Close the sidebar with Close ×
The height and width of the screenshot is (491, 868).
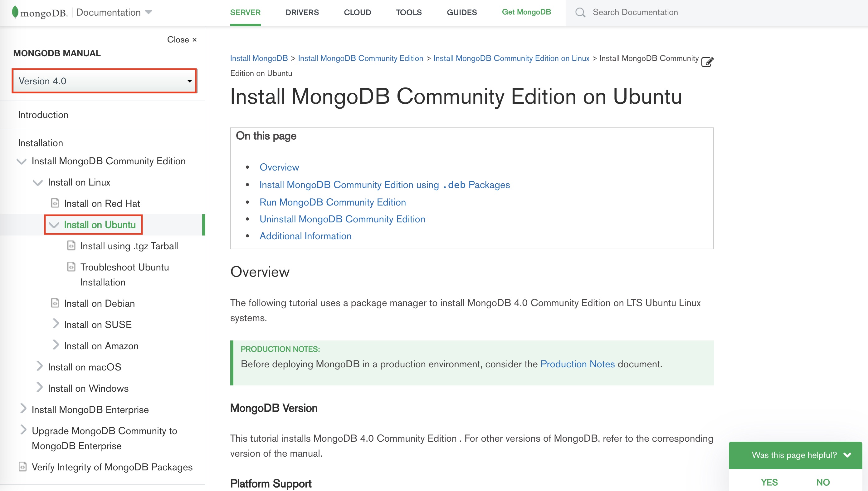(x=182, y=39)
